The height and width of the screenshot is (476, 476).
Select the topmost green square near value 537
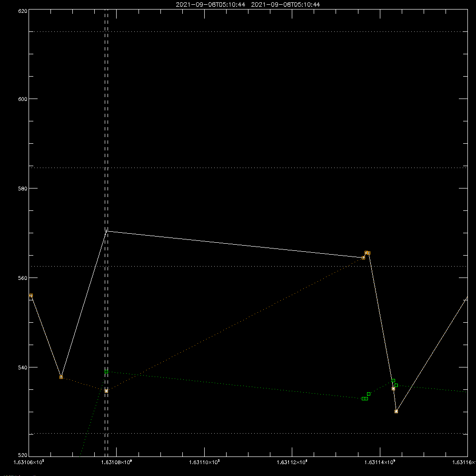pos(394,381)
